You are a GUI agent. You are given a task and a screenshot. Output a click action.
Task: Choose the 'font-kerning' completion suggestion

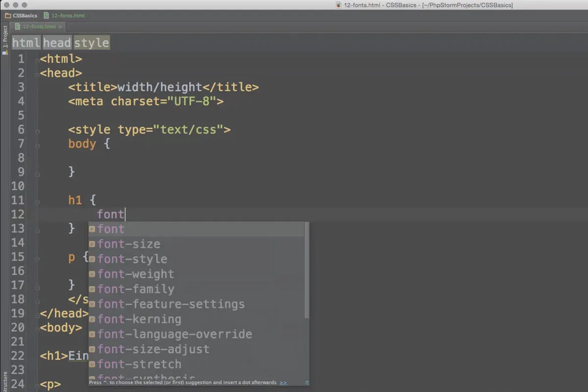pyautogui.click(x=196, y=319)
